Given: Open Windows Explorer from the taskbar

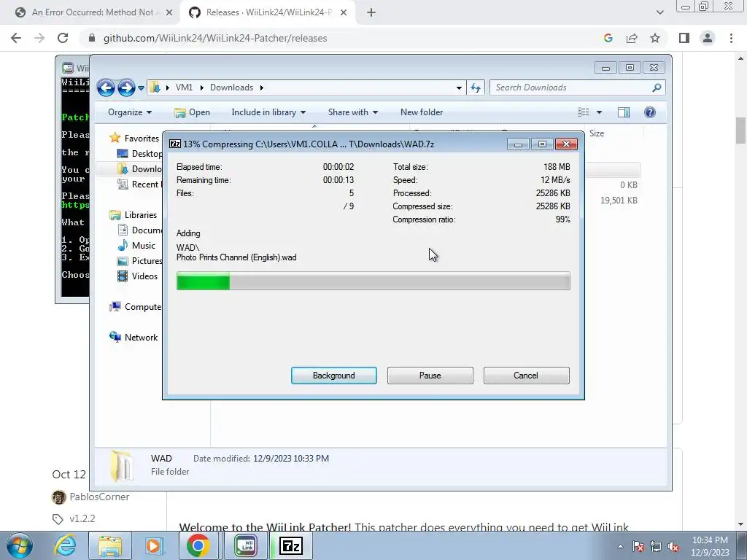Looking at the screenshot, I should click(x=110, y=545).
